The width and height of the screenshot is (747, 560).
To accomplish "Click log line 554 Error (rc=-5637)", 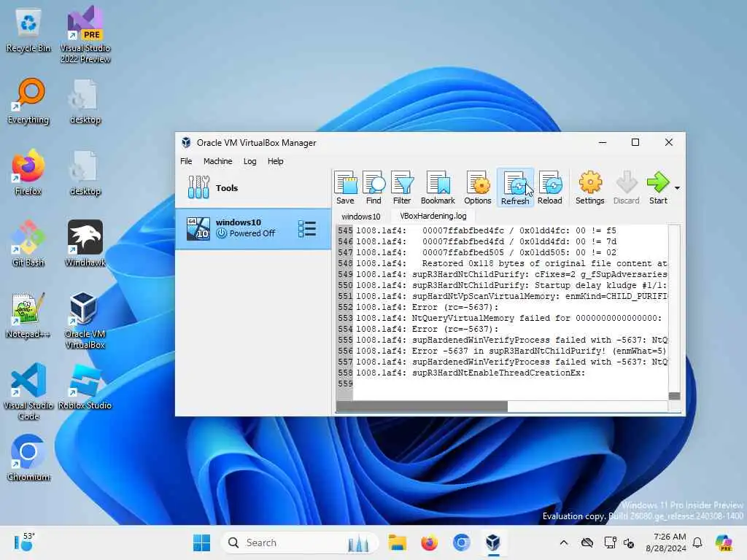I will 427,329.
